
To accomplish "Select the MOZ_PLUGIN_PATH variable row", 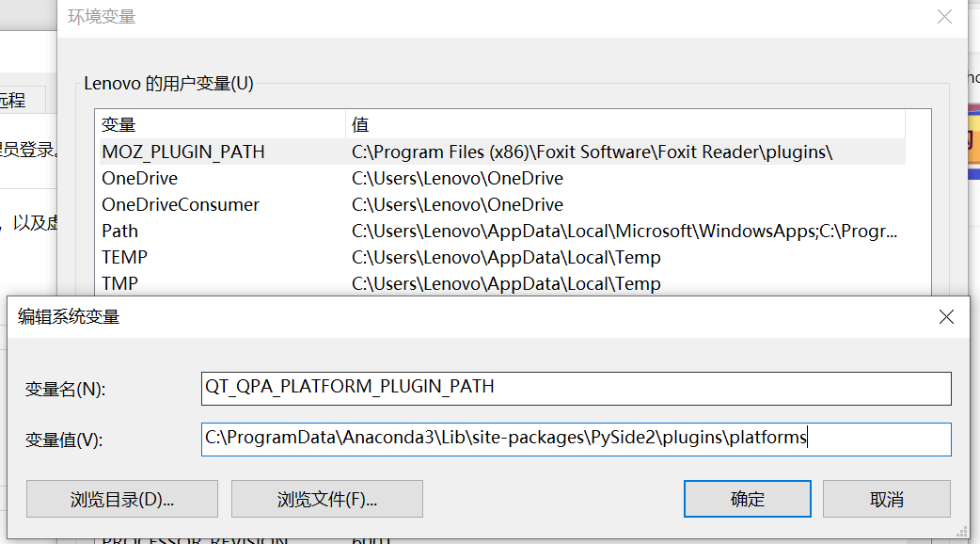I will coord(184,152).
